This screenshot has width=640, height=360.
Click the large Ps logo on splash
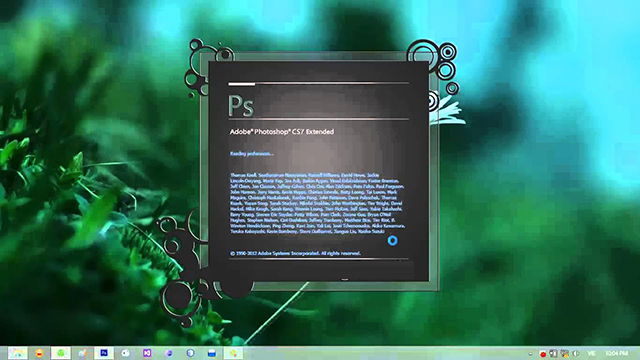pos(241,106)
